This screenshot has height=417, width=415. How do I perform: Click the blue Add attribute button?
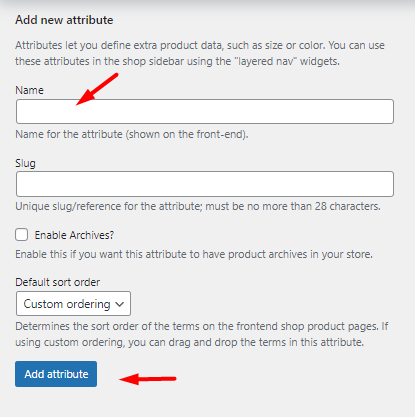click(56, 374)
